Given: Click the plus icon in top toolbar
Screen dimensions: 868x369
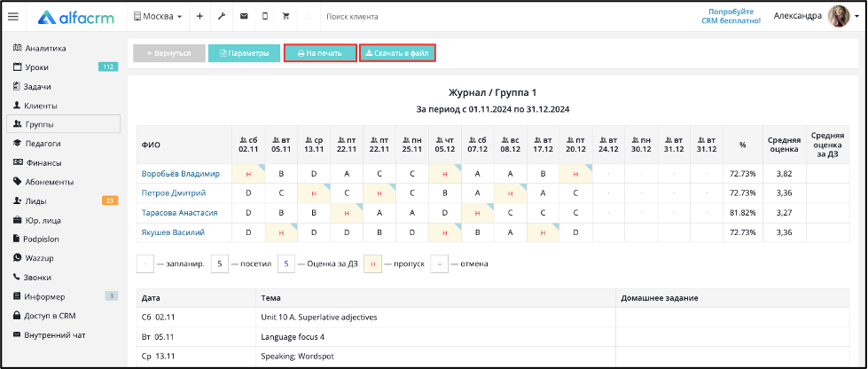Looking at the screenshot, I should point(199,17).
